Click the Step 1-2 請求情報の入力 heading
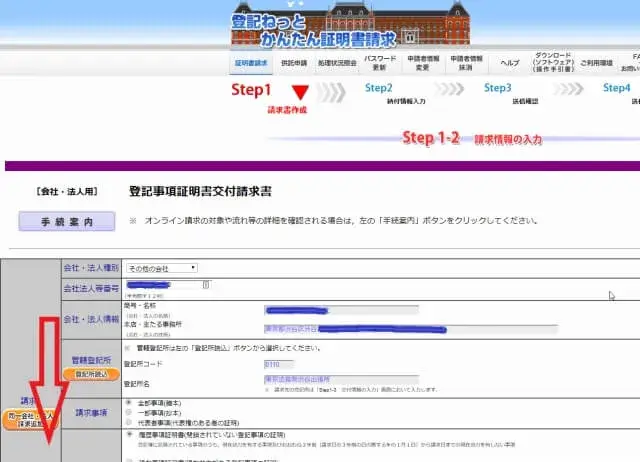Viewport: 640px width, 462px height. coord(472,138)
